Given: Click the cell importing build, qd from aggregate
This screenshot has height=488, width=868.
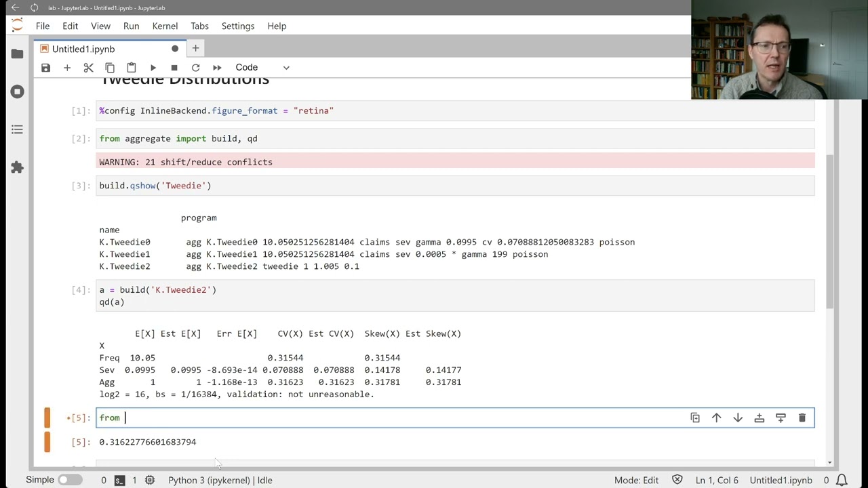Looking at the screenshot, I should point(455,138).
